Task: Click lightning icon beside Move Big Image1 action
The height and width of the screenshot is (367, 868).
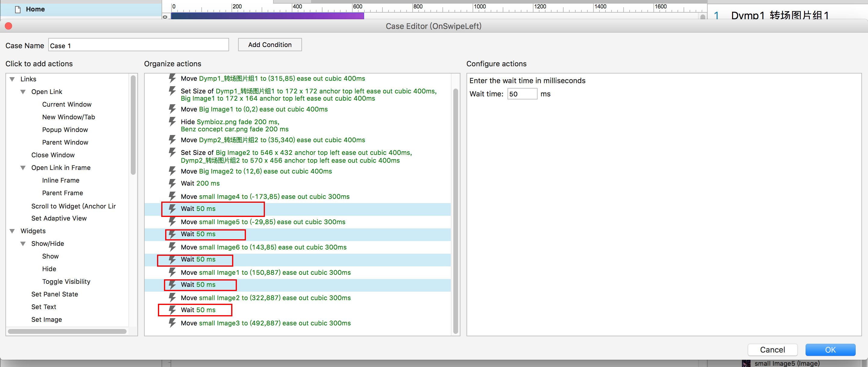Action: click(x=172, y=109)
